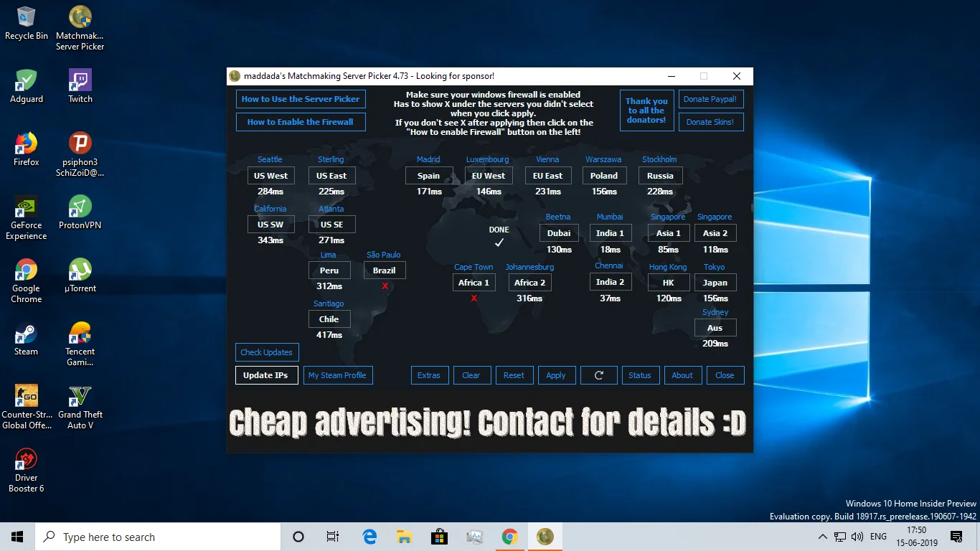Toggle the US East server selection
980x551 pixels.
coord(331,175)
